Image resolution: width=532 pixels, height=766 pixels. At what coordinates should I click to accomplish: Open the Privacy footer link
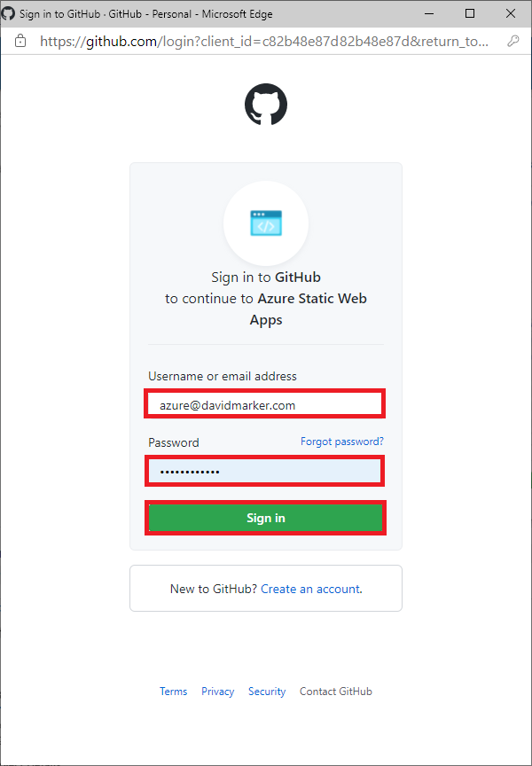(x=218, y=692)
